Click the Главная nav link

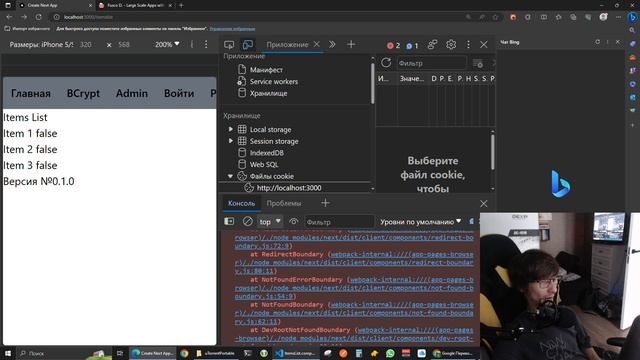31,93
